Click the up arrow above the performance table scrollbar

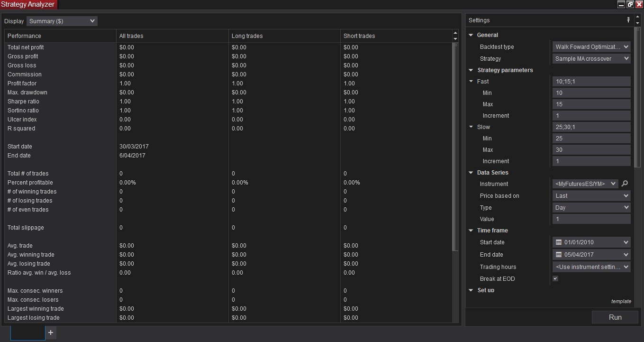click(x=455, y=33)
